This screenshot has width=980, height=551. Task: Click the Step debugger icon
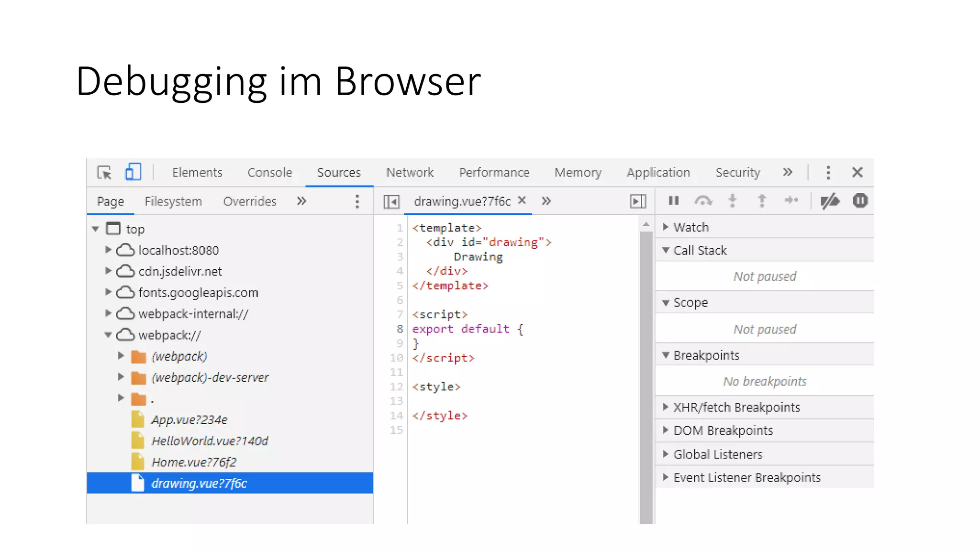pos(791,200)
